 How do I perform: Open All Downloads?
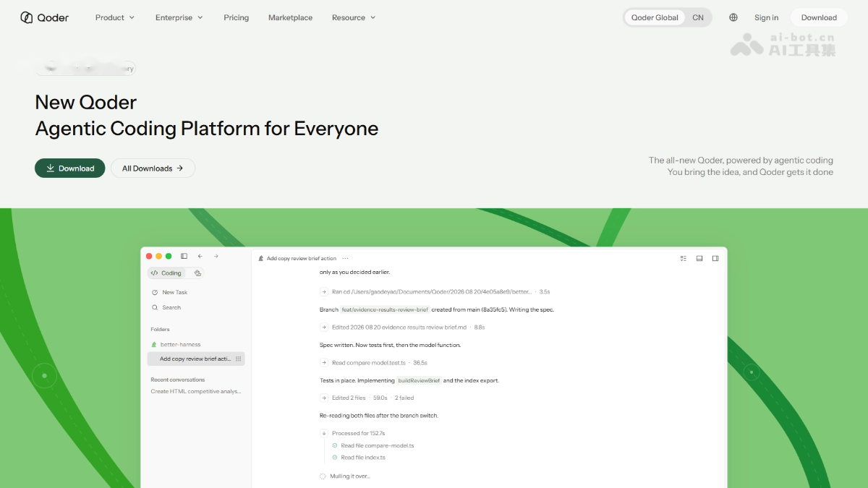tap(153, 168)
